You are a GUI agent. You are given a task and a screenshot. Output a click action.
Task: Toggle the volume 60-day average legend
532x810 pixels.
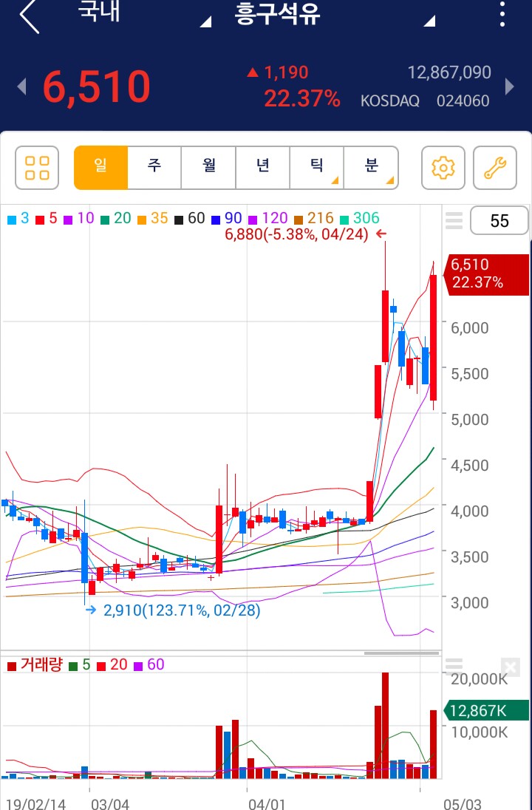click(x=149, y=664)
